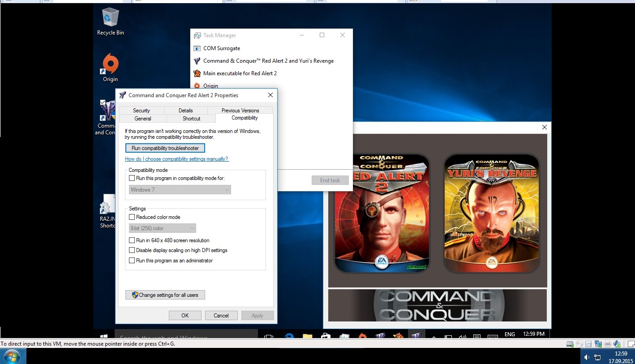
Task: Enable Reduced color mode
Action: 132,217
